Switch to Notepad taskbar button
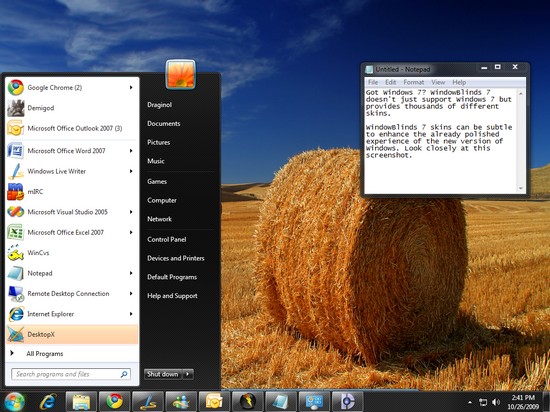Screen dimensions: 550x412 281,401
